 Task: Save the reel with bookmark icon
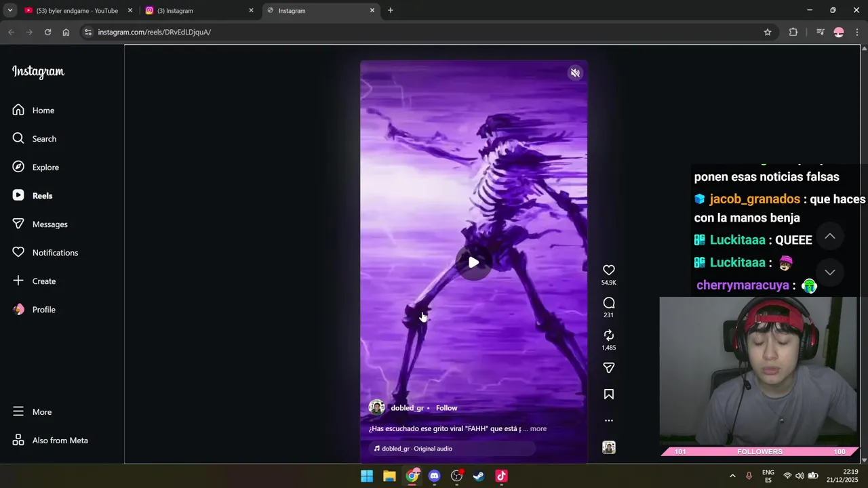coord(609,394)
